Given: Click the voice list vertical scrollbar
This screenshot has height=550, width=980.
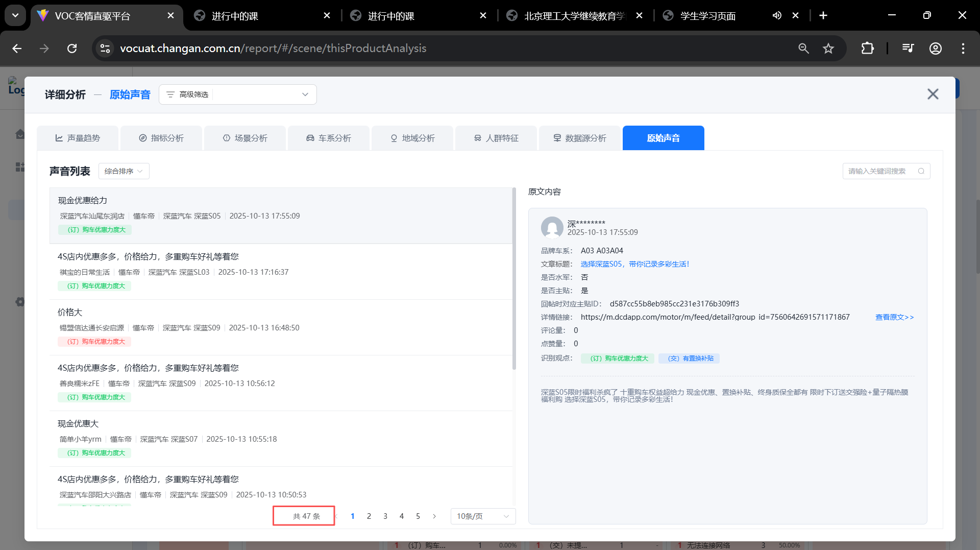Looking at the screenshot, I should pos(514,278).
